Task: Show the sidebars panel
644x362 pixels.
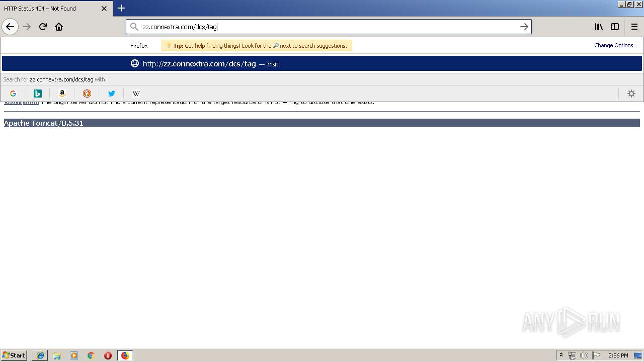Action: tap(615, 27)
